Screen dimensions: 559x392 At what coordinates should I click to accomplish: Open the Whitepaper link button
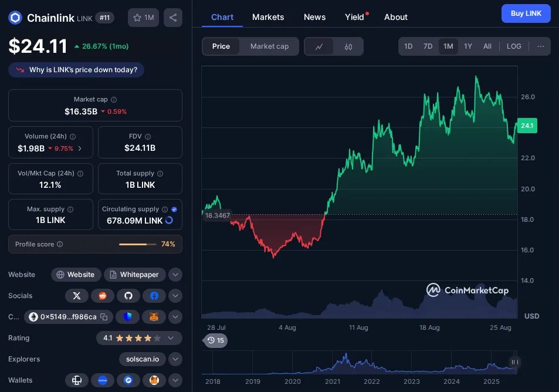coord(135,275)
